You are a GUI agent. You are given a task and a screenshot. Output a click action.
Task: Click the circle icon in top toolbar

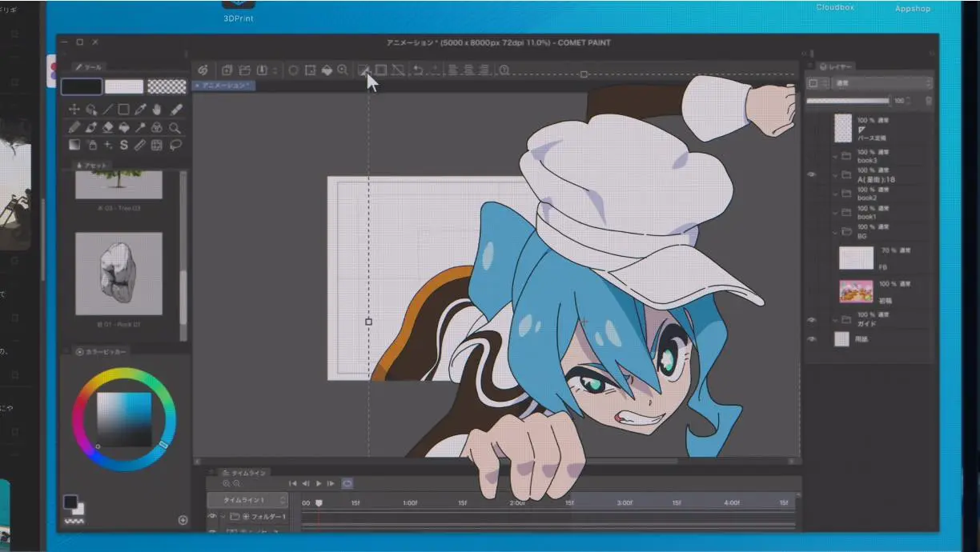(x=293, y=70)
